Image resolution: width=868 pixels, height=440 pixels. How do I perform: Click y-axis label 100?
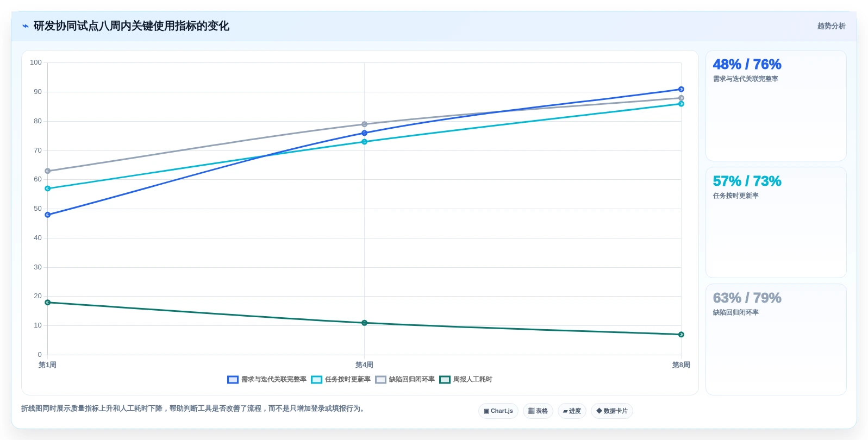point(36,62)
